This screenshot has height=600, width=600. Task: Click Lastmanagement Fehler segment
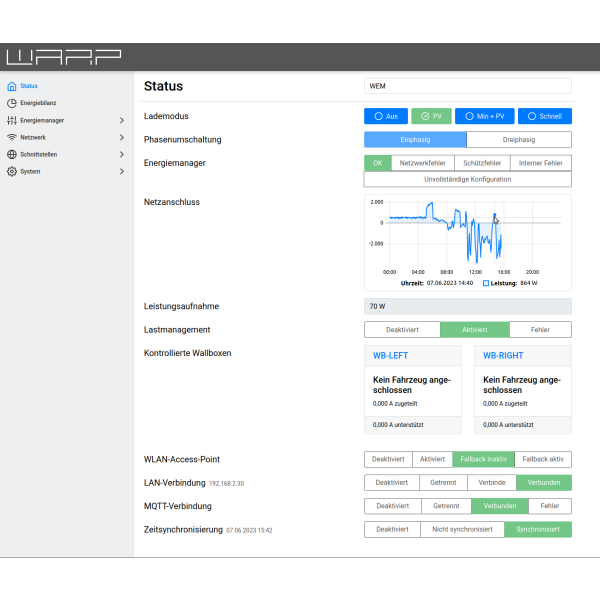pyautogui.click(x=540, y=330)
